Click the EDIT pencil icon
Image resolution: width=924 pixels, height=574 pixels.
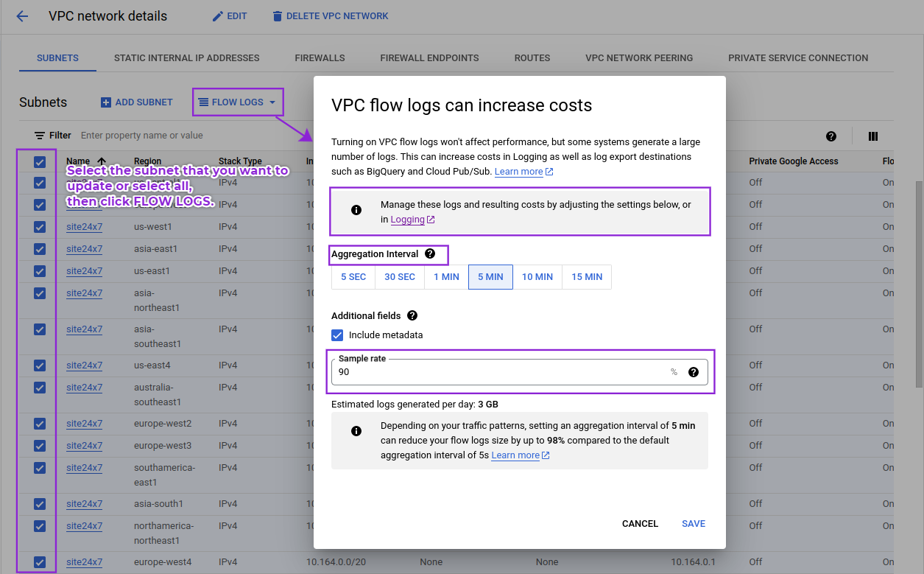click(216, 15)
